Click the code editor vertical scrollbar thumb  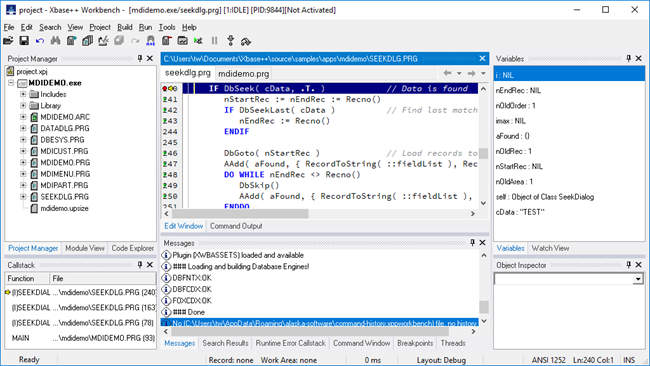point(483,153)
